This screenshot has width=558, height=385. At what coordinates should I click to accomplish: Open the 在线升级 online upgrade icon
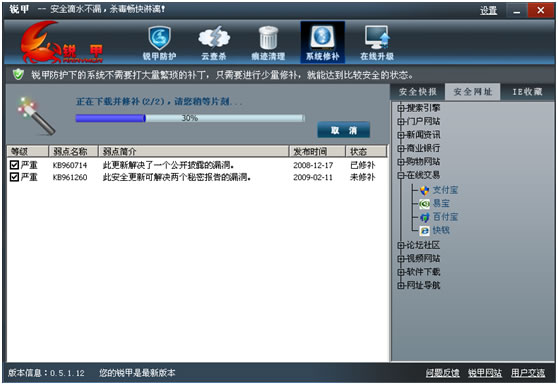click(x=377, y=43)
